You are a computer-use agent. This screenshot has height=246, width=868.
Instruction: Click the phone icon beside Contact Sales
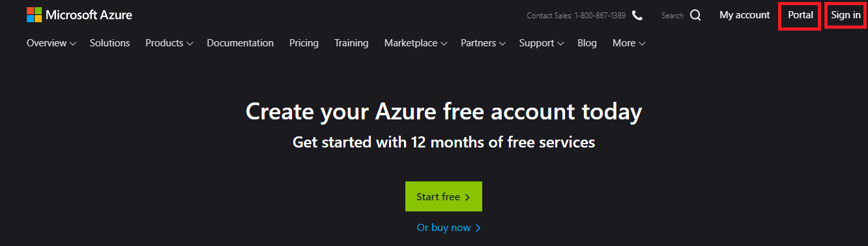[x=637, y=16]
